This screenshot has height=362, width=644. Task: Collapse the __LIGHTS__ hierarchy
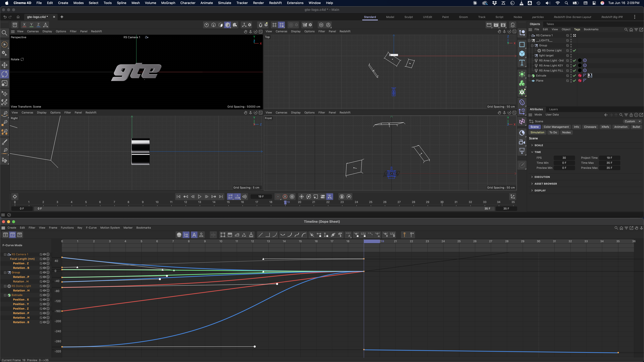(529, 40)
